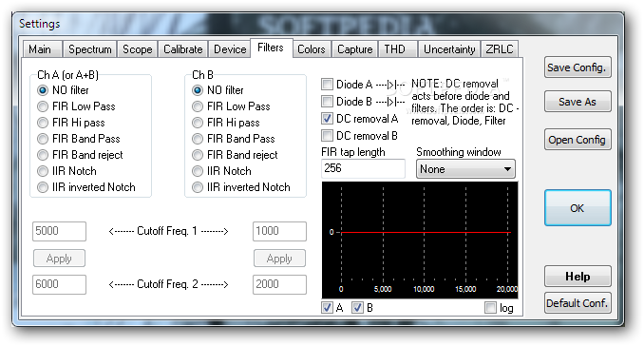Toggle channel A plot checkbox

point(327,307)
